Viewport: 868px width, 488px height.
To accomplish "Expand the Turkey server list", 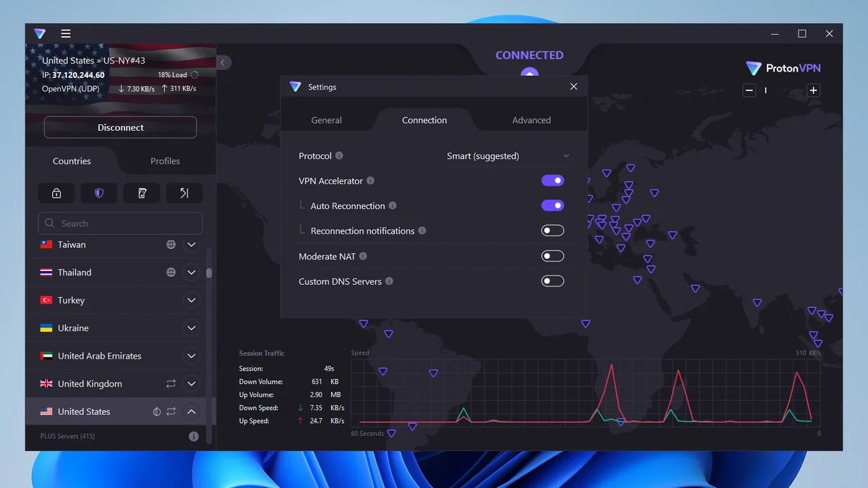I will 192,300.
